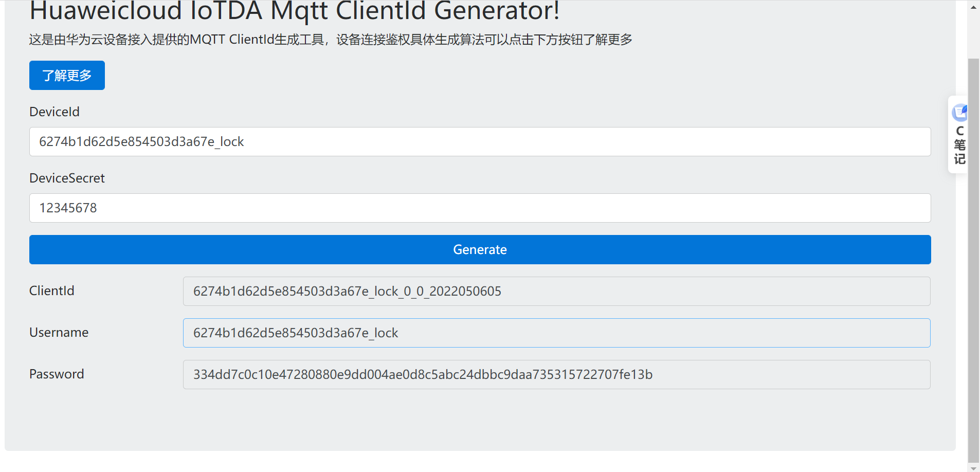Click the scrollbar up arrow
The width and height of the screenshot is (980, 472).
pos(973,7)
